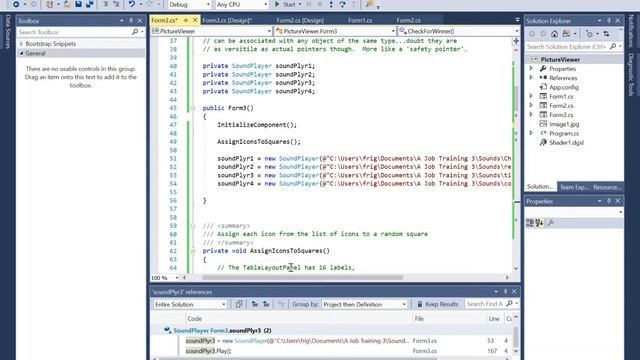Open the Data Sources side tab
The width and height of the screenshot is (640, 360).
(x=7, y=31)
